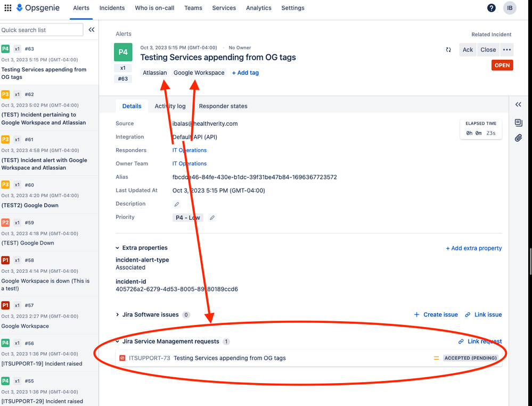This screenshot has height=406, width=532.
Task: Click the P1 badge of alert #58
Action: coord(5,261)
